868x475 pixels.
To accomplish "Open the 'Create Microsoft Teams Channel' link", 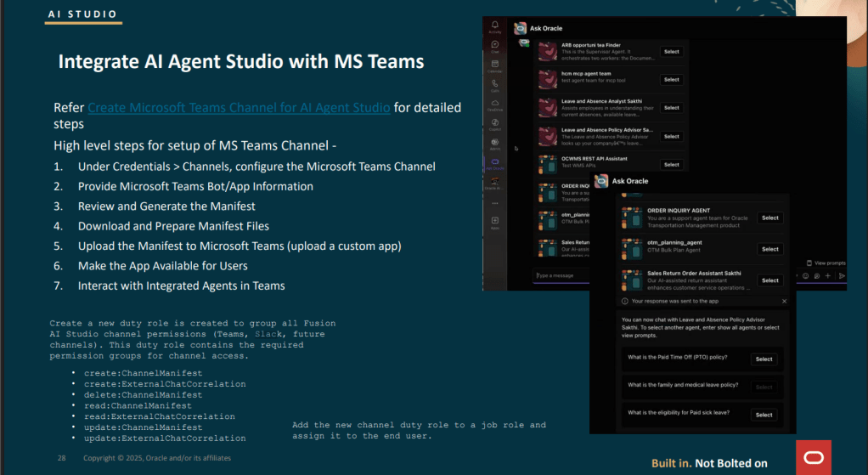I will pyautogui.click(x=239, y=108).
